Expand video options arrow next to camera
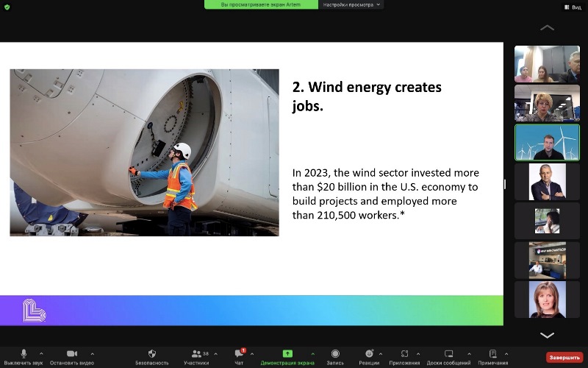Image resolution: width=588 pixels, height=368 pixels. coord(93,354)
